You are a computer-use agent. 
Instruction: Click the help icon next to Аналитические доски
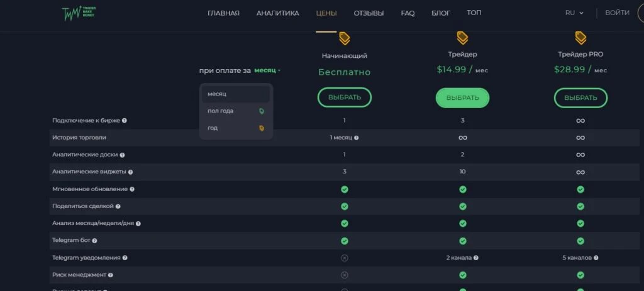click(123, 155)
